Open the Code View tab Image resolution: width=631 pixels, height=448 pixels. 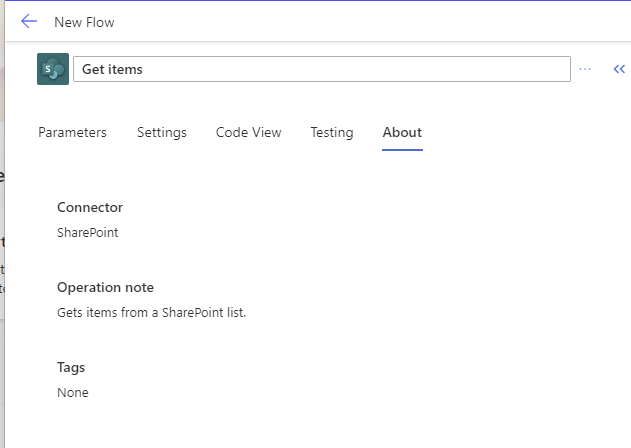(x=248, y=132)
